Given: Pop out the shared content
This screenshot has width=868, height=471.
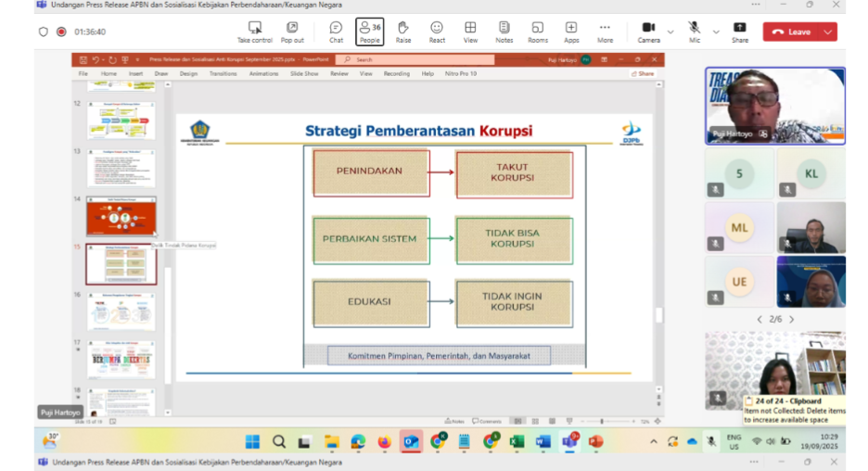Looking at the screenshot, I should tap(292, 32).
